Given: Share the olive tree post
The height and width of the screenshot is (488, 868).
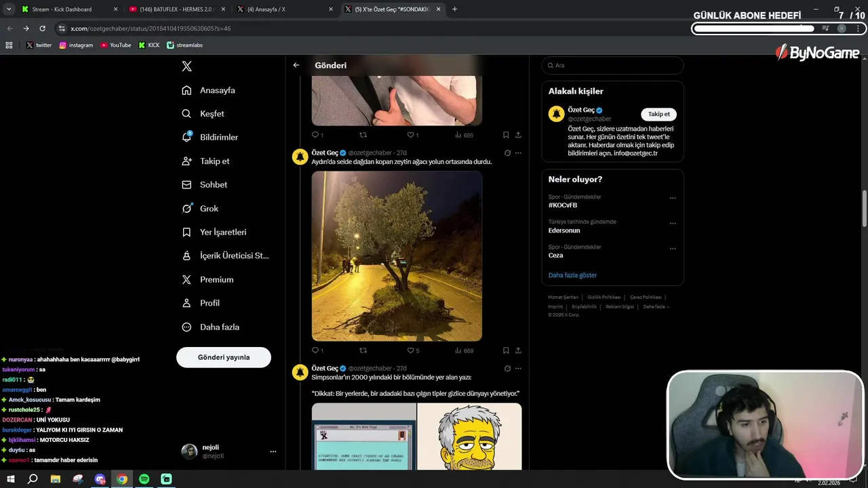Looking at the screenshot, I should (518, 350).
